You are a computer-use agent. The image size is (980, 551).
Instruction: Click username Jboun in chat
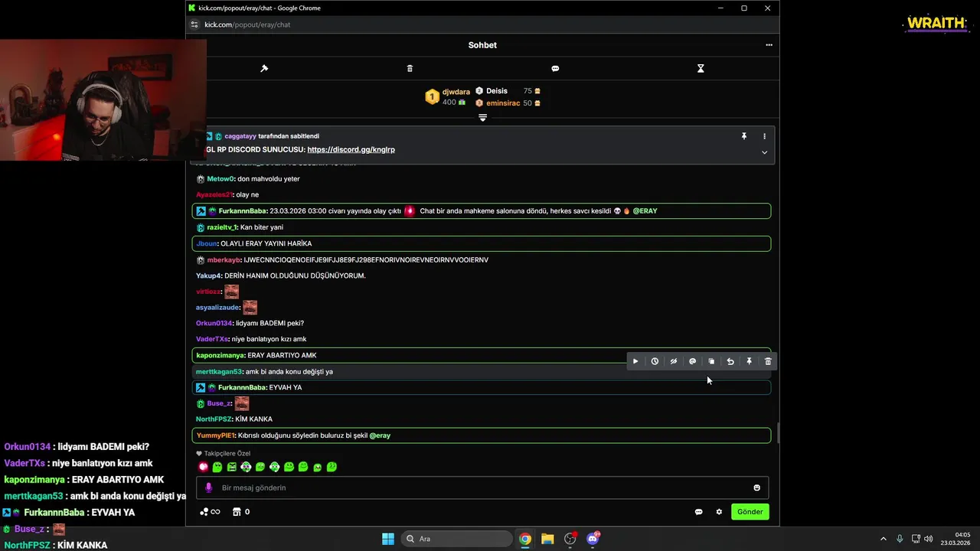207,243
